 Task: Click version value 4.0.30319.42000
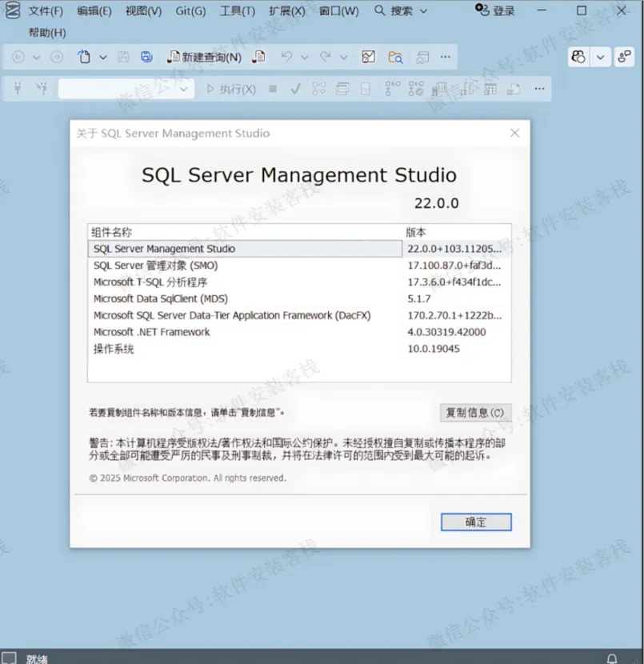click(446, 332)
